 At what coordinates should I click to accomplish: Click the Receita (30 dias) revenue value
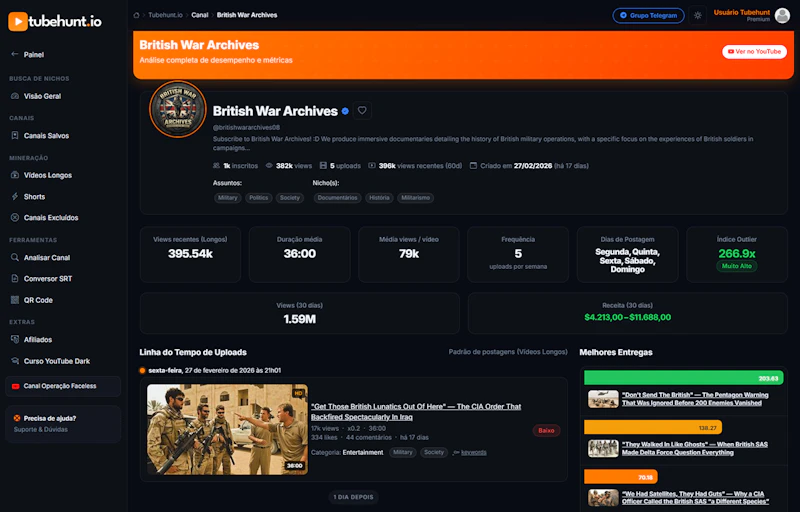click(x=628, y=317)
